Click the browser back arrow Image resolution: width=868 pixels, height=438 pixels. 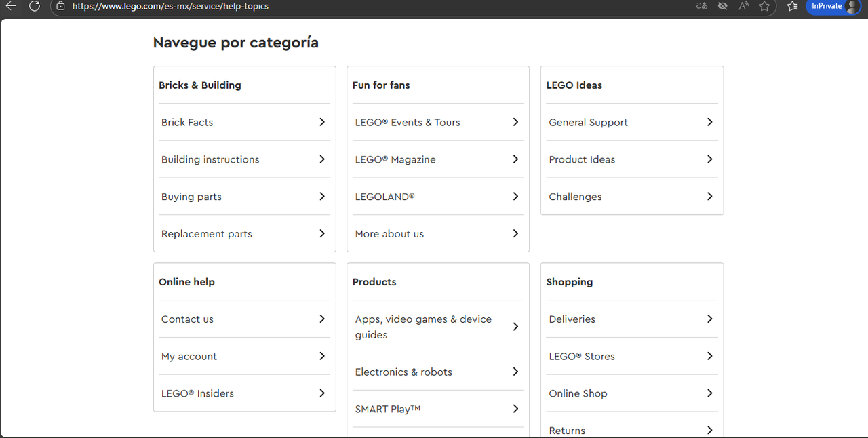[x=11, y=6]
